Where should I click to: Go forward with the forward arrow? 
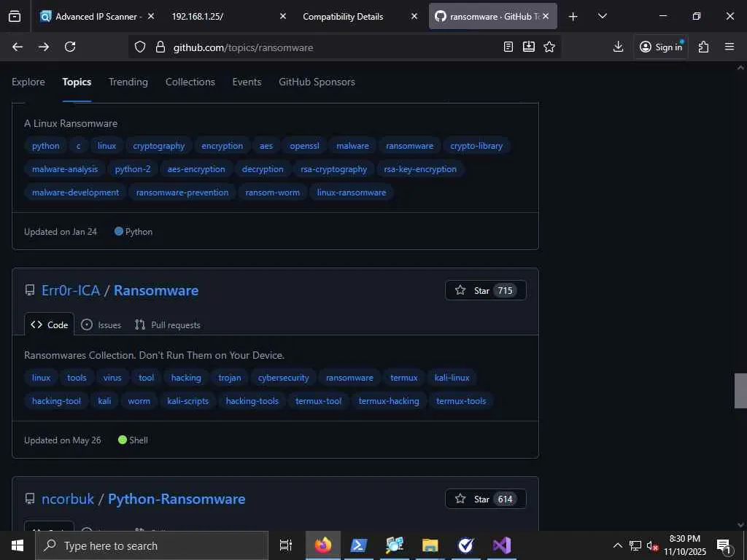pyautogui.click(x=44, y=47)
